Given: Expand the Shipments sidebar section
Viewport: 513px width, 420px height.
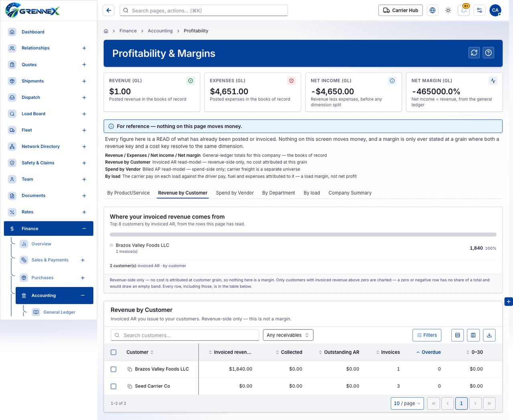Looking at the screenshot, I should click(x=84, y=81).
